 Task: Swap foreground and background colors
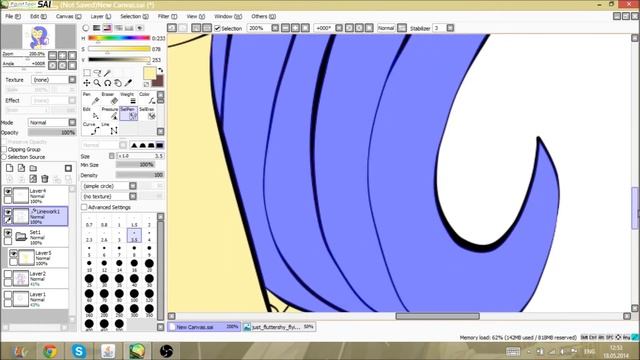160,70
